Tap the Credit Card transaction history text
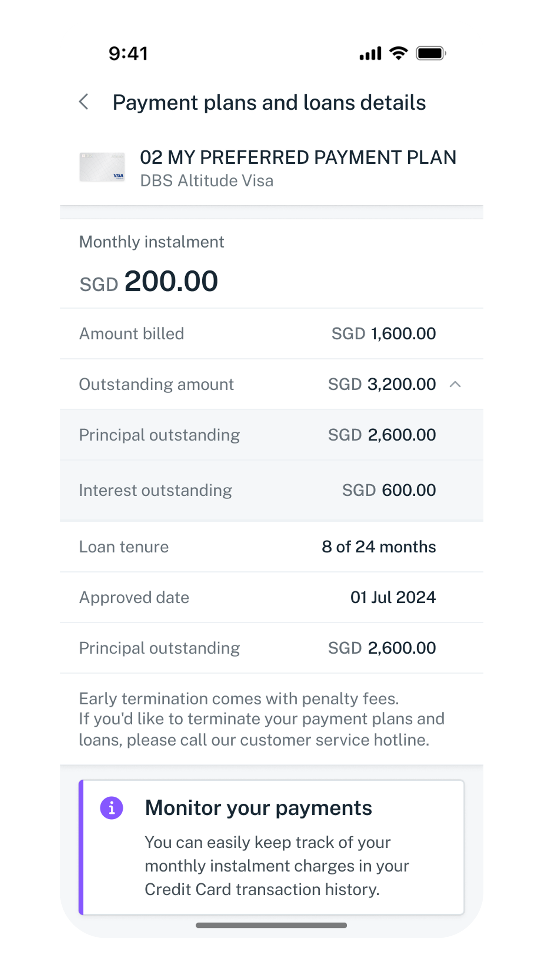Image resolution: width=544 pixels, height=980 pixels. tap(262, 889)
